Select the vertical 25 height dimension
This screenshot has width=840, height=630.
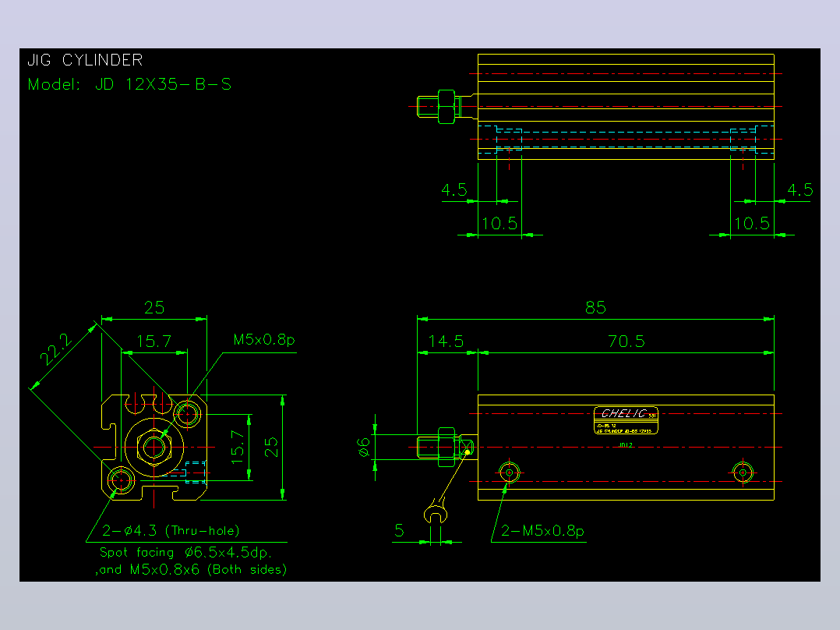(x=272, y=448)
